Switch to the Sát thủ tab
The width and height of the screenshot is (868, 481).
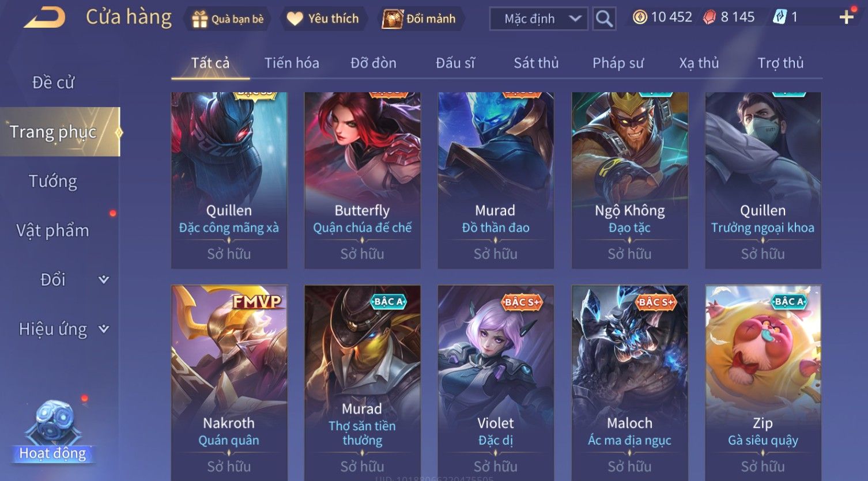click(536, 63)
